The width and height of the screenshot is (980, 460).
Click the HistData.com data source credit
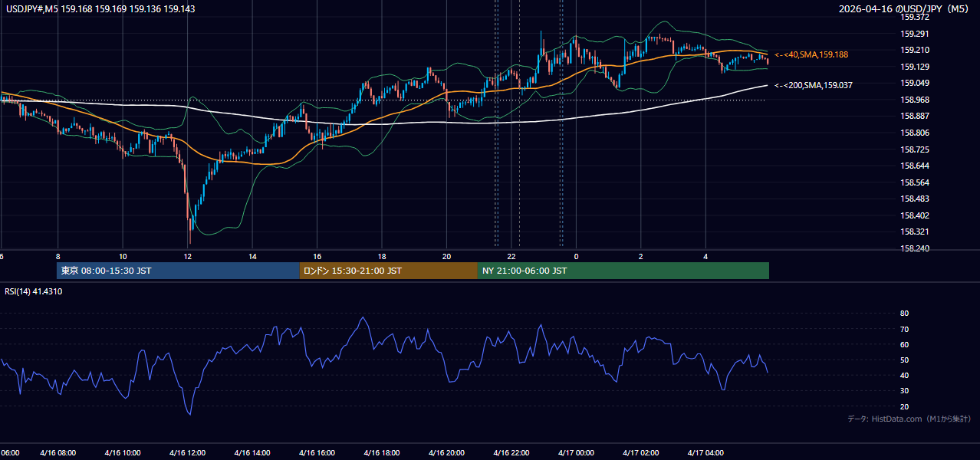(909, 419)
